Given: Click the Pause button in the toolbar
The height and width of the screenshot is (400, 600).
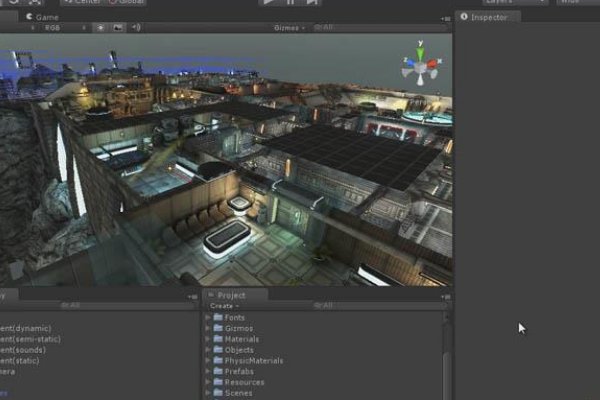Looking at the screenshot, I should [x=290, y=2].
